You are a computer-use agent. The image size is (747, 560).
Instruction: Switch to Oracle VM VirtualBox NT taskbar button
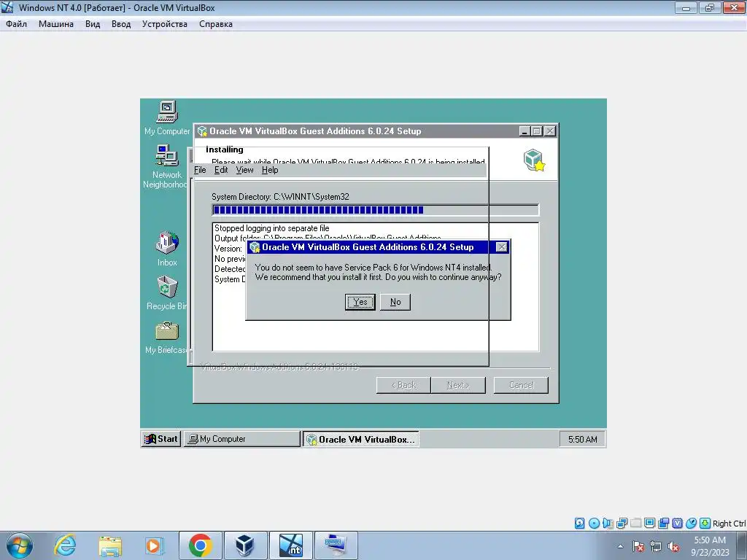(x=361, y=439)
